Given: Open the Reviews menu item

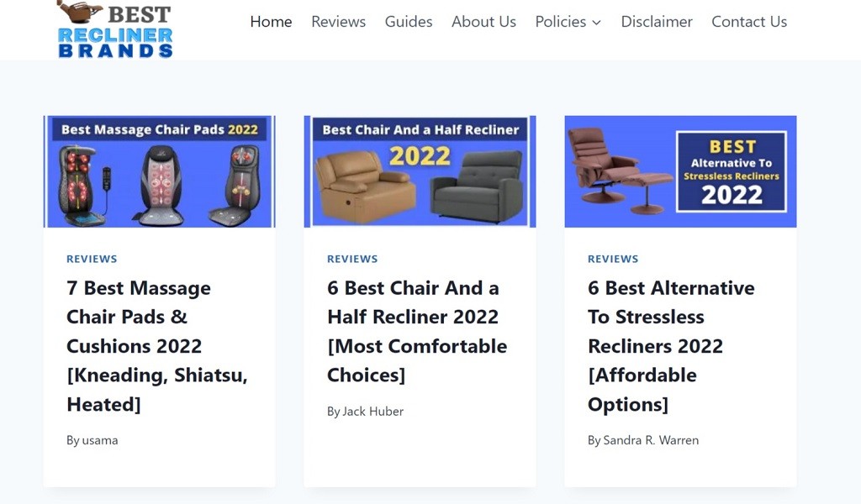Looking at the screenshot, I should point(338,22).
